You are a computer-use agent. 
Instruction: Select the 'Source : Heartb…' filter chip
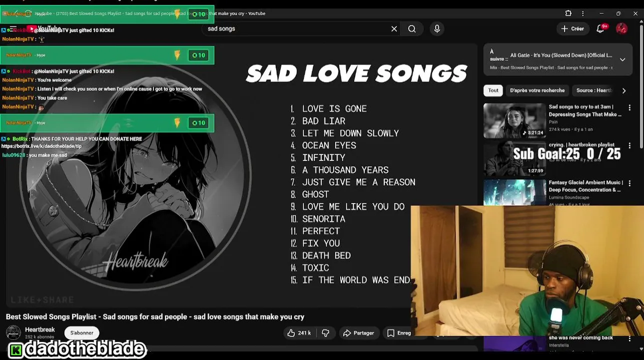coord(594,90)
